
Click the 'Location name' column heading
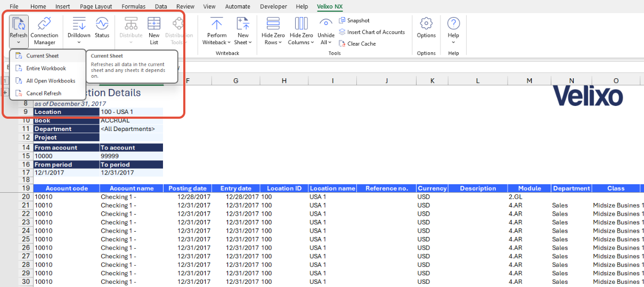coord(332,188)
